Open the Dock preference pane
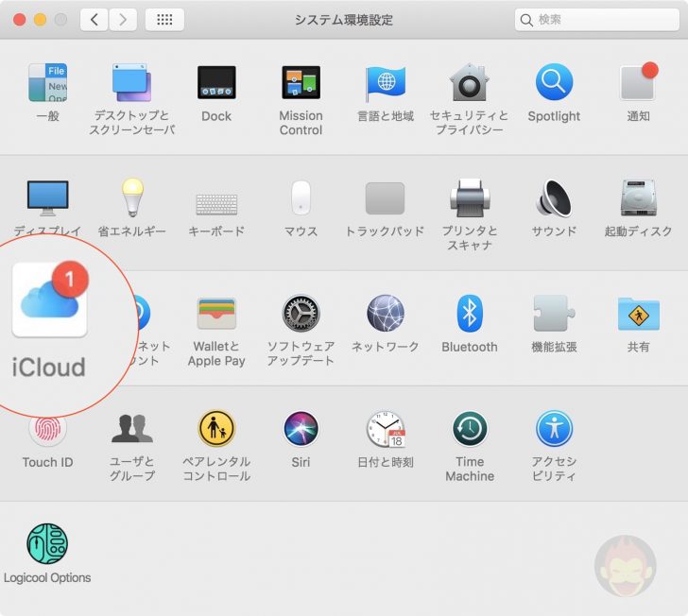The height and width of the screenshot is (616, 688). [216, 82]
